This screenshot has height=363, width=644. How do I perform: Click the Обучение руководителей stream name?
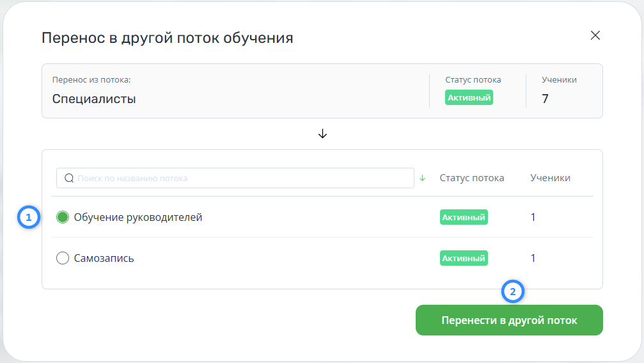pos(138,218)
